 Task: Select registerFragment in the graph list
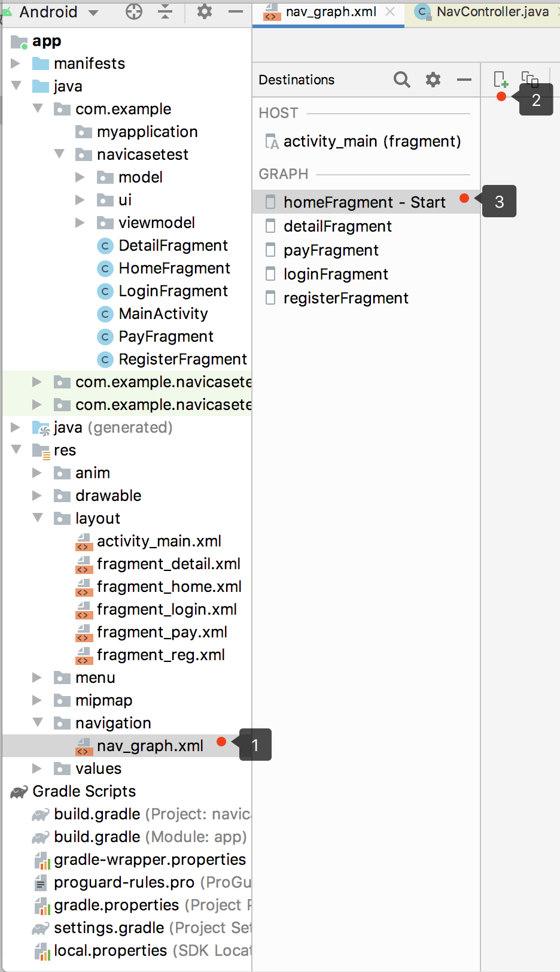[346, 298]
